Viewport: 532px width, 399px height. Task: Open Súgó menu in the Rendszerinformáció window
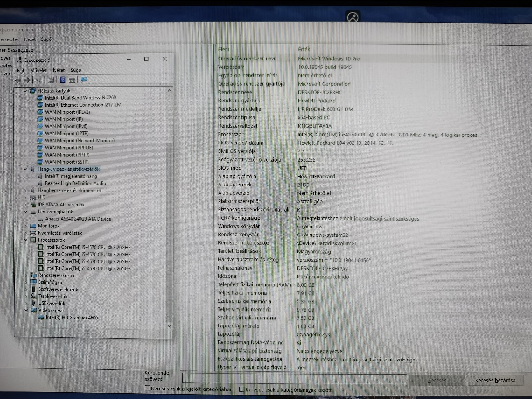pos(46,39)
